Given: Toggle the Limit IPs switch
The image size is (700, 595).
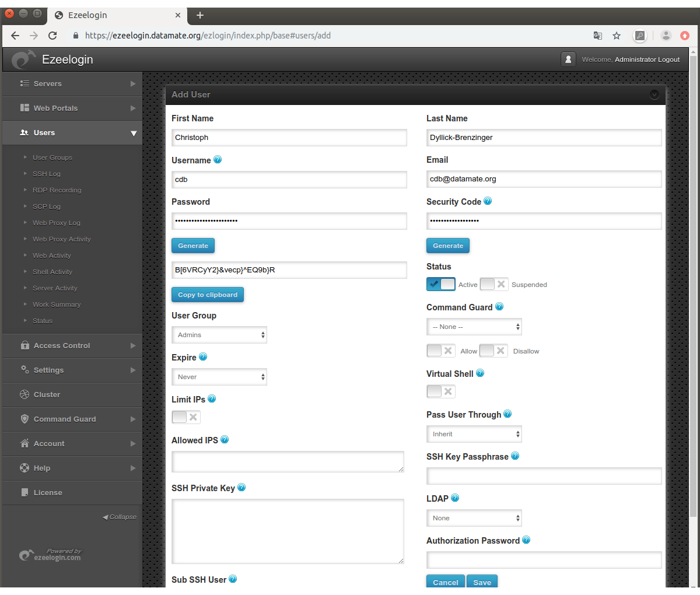Looking at the screenshot, I should pos(186,417).
